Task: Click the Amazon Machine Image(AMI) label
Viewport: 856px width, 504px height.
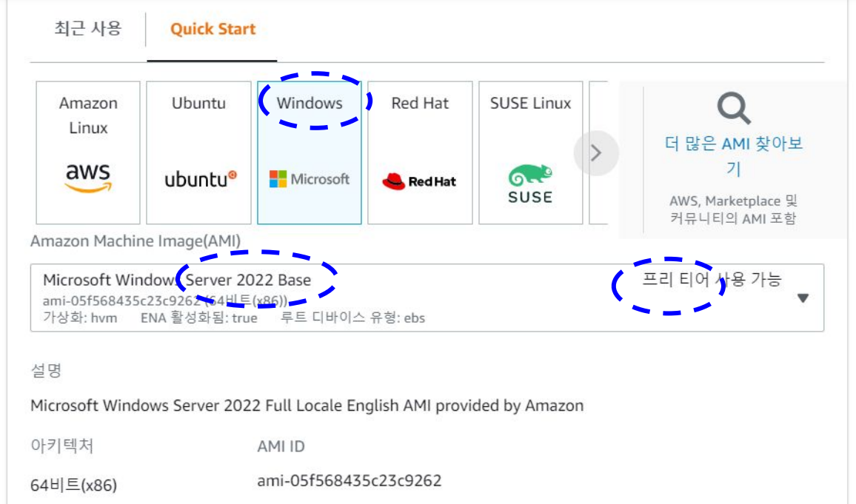Action: [136, 241]
